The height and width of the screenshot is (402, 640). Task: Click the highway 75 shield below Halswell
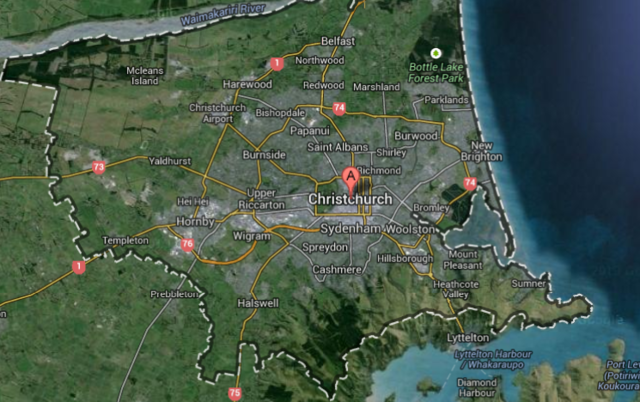[x=235, y=393]
